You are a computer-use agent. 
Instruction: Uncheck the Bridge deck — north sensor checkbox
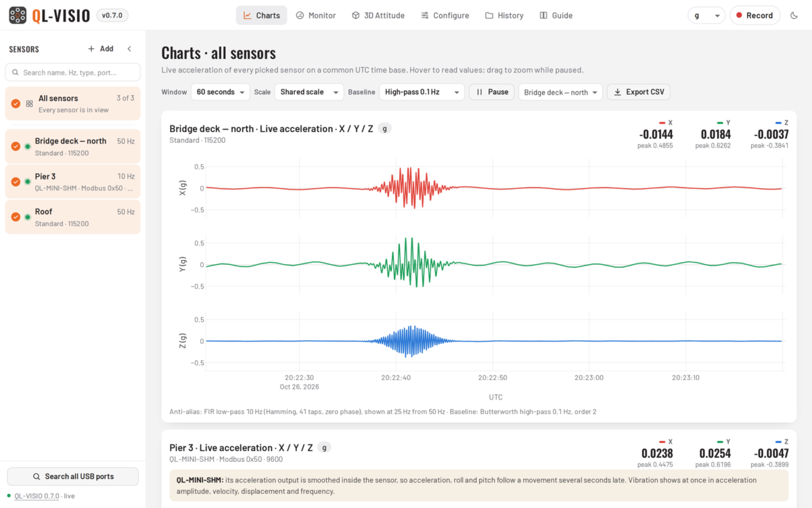[16, 146]
